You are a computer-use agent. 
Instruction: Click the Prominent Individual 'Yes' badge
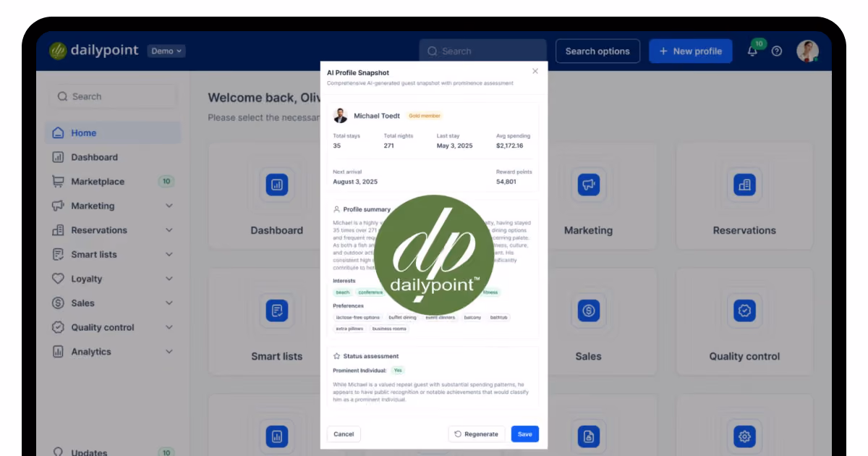pos(398,370)
